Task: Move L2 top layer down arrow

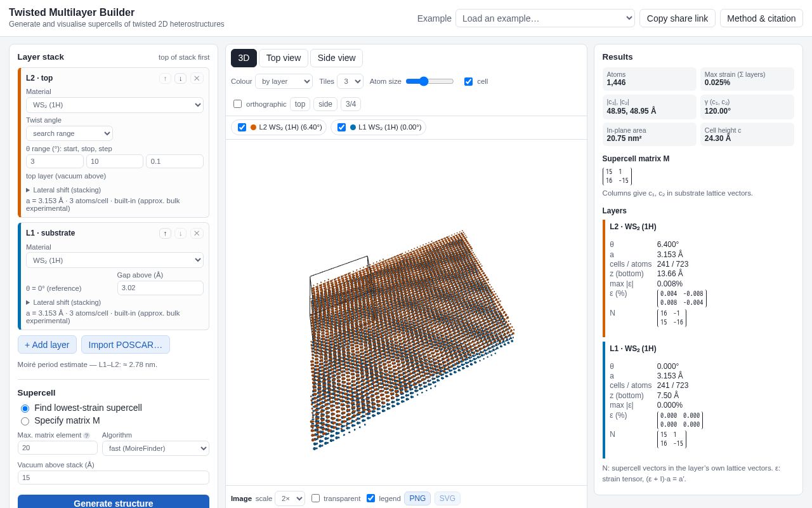Action: (x=181, y=78)
